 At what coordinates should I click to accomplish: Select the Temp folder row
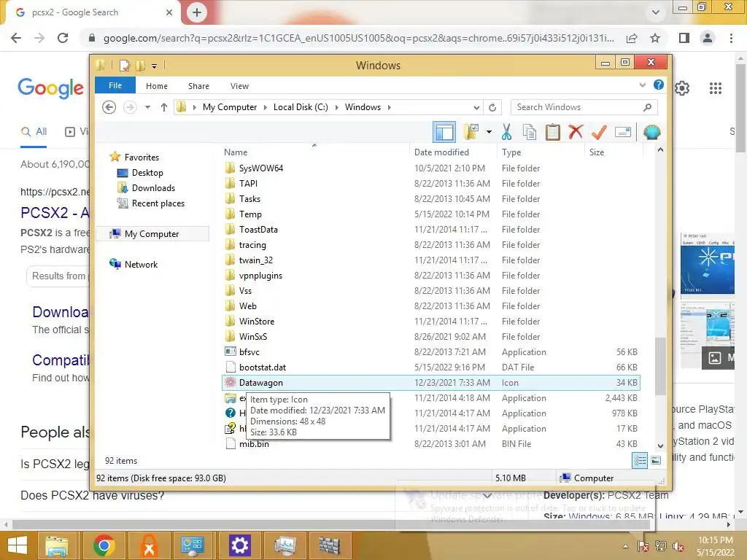430,214
